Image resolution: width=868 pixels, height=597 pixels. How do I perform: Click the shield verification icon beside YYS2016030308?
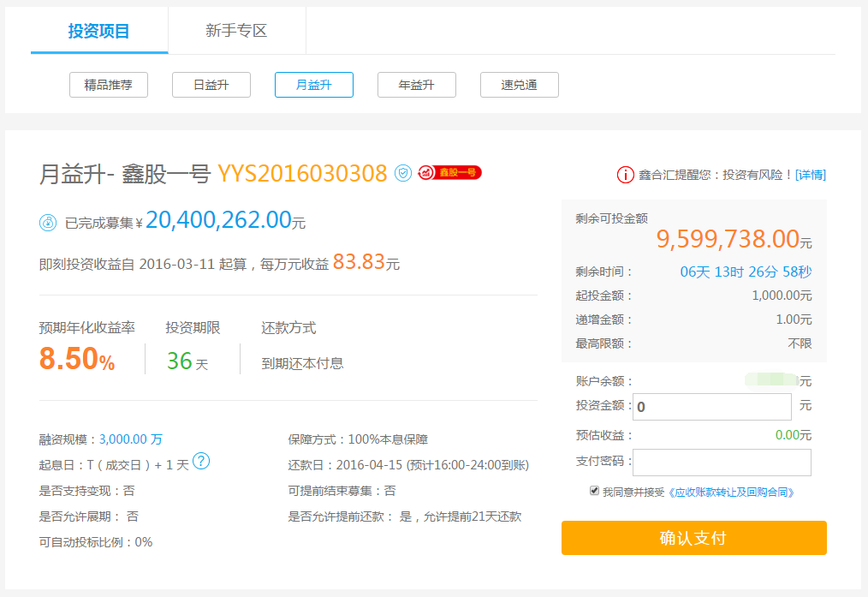coord(403,173)
